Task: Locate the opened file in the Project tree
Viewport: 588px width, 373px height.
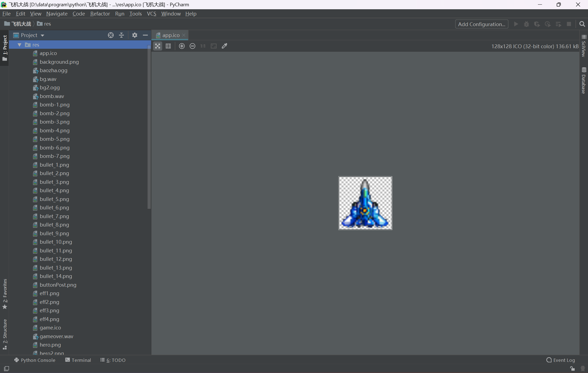Action: pyautogui.click(x=111, y=35)
